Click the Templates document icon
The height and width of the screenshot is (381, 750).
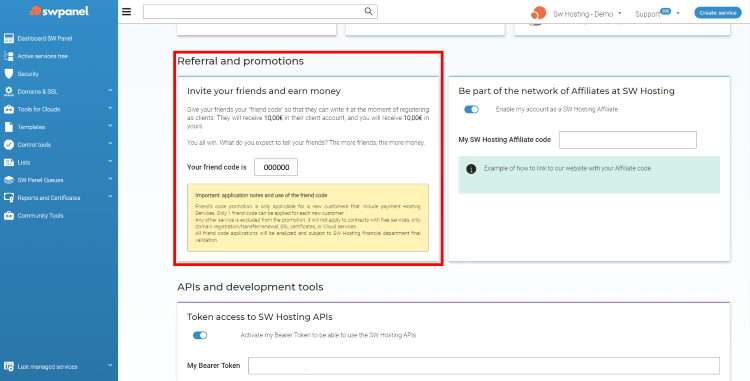point(9,127)
